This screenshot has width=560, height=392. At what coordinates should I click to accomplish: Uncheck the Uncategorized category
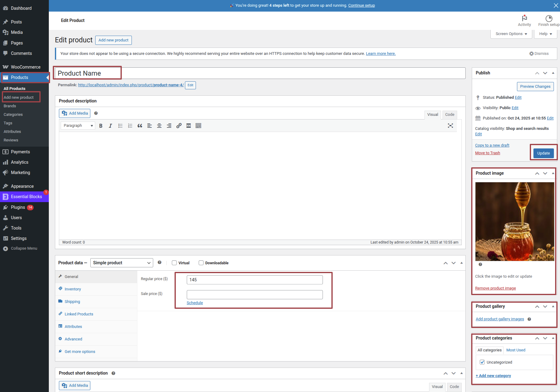pyautogui.click(x=482, y=362)
